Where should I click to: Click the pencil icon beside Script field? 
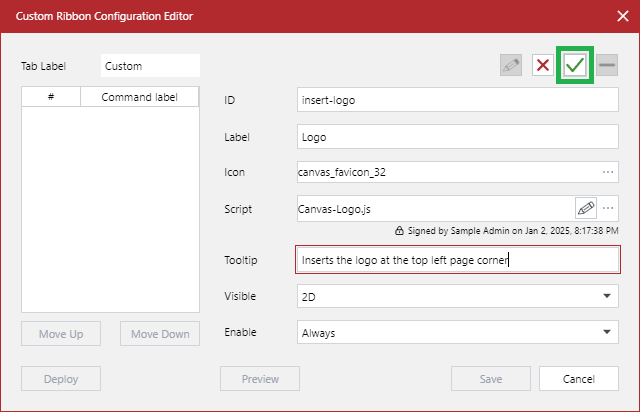click(586, 208)
